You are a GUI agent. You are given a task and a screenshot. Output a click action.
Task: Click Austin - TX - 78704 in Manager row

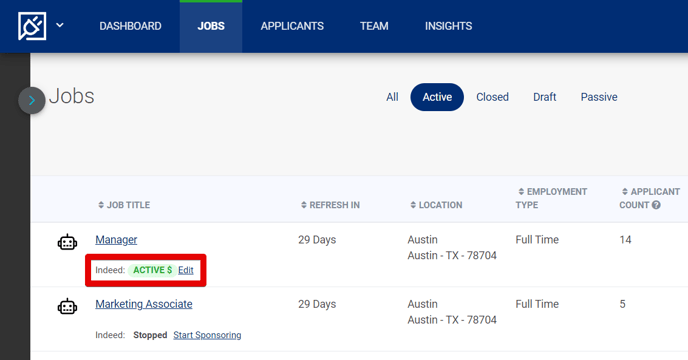(x=452, y=256)
